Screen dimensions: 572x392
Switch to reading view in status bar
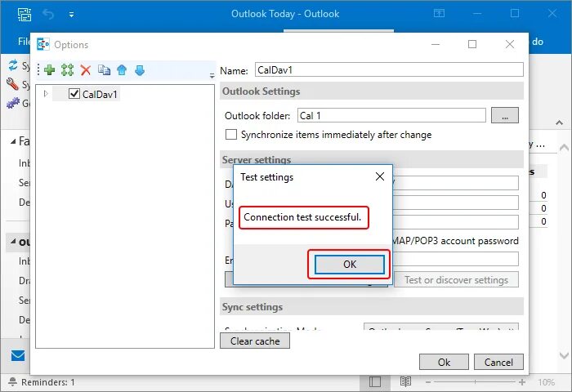(405, 381)
